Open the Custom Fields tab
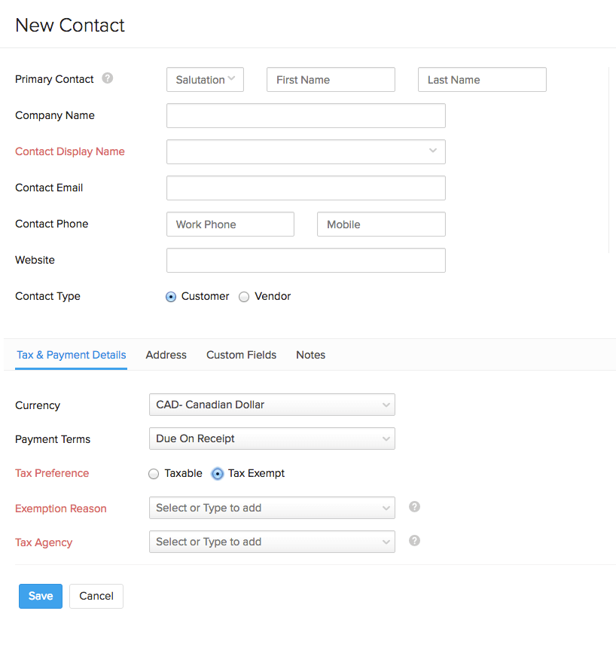The image size is (616, 672). tap(241, 355)
